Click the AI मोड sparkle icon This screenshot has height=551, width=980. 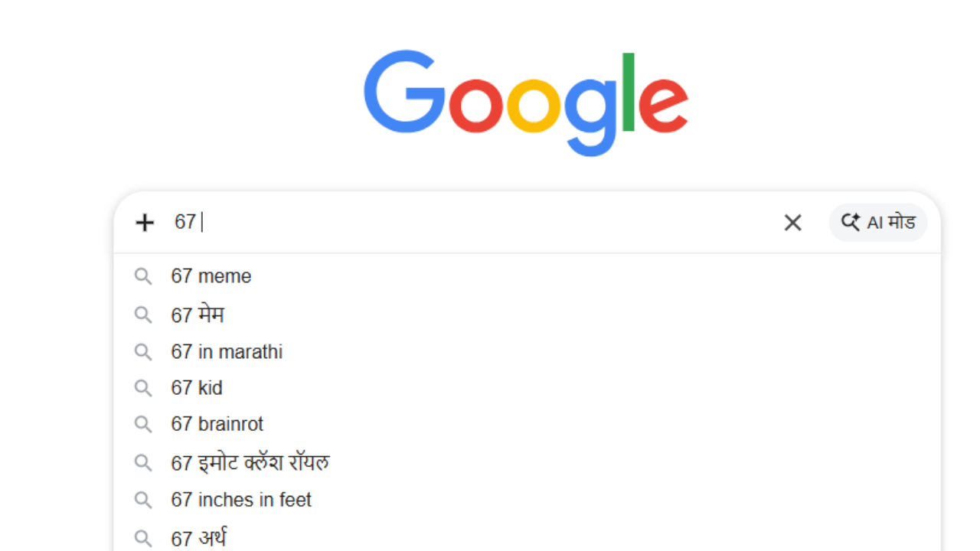(x=851, y=222)
